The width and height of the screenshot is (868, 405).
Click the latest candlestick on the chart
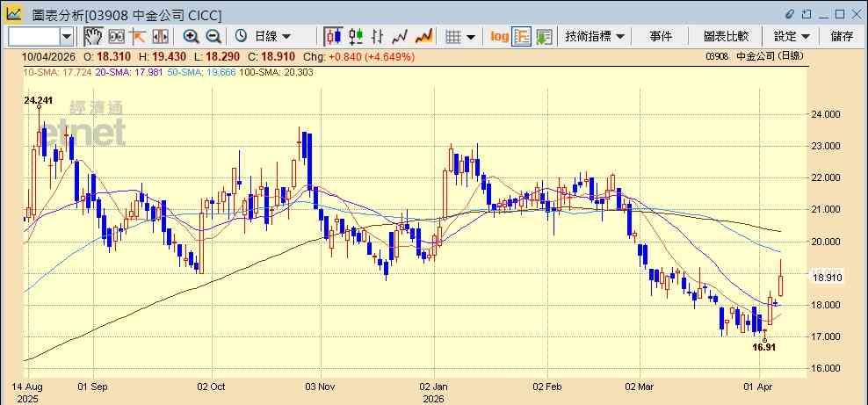[780, 286]
